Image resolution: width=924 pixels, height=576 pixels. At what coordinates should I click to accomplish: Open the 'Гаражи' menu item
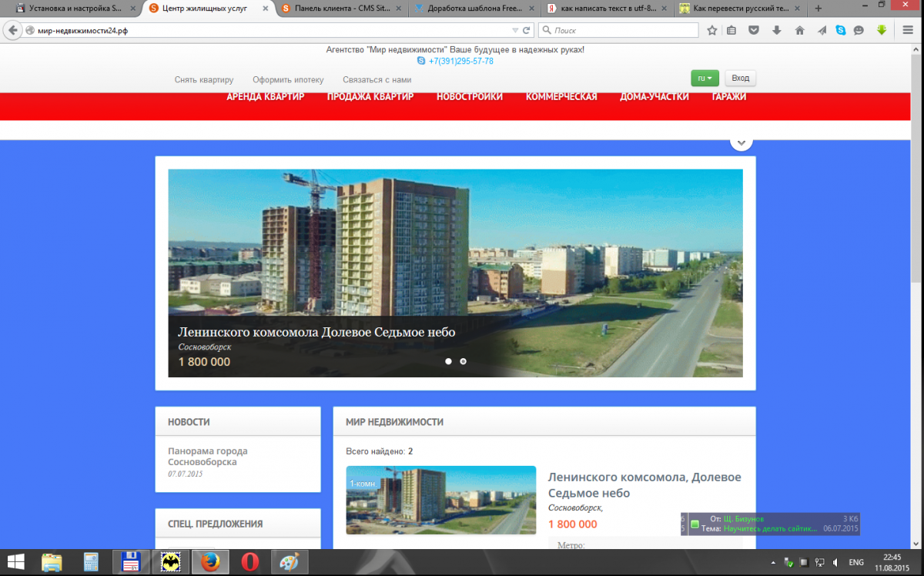(729, 97)
